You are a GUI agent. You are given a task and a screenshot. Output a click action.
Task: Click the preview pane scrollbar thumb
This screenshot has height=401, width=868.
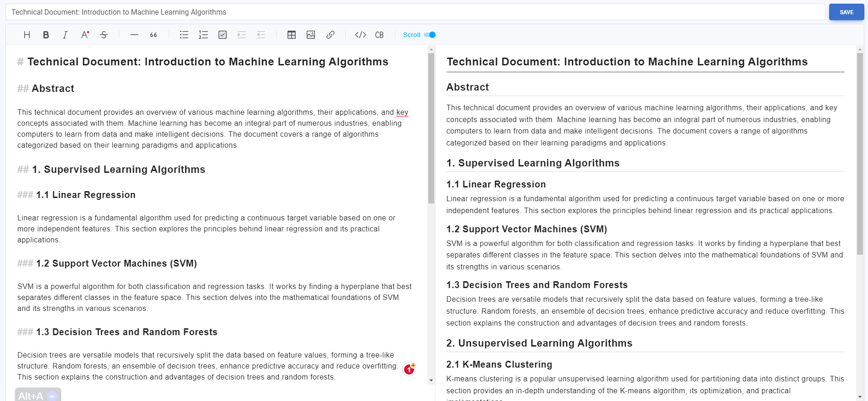[860, 153]
